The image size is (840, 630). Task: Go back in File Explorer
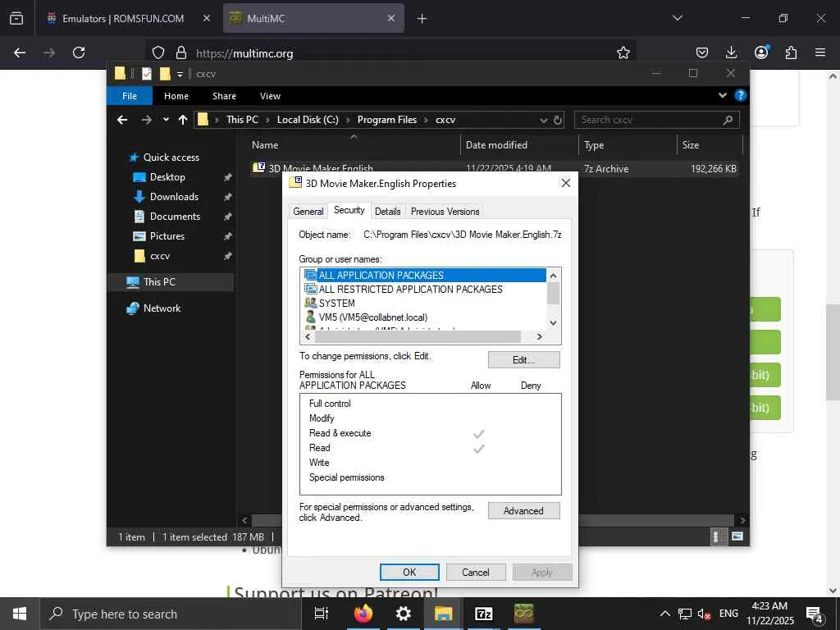122,120
